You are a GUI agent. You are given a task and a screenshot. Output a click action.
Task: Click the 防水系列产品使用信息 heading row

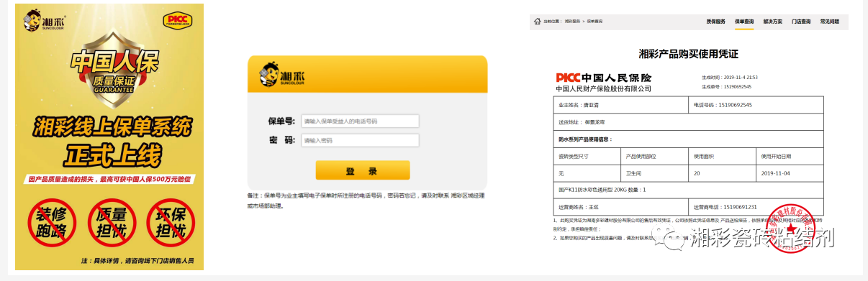(689, 139)
